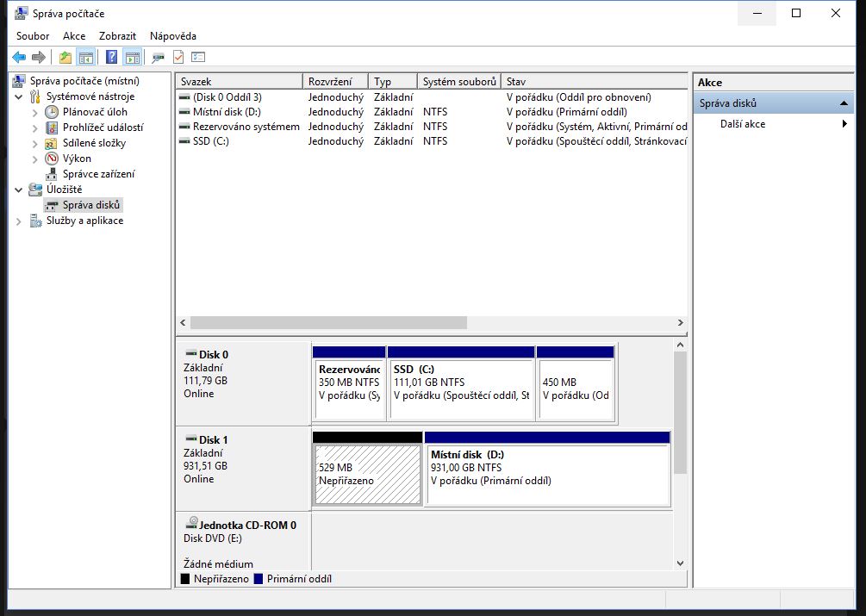
Task: Click the black Nepřiřazeno legend swatch
Action: (185, 579)
